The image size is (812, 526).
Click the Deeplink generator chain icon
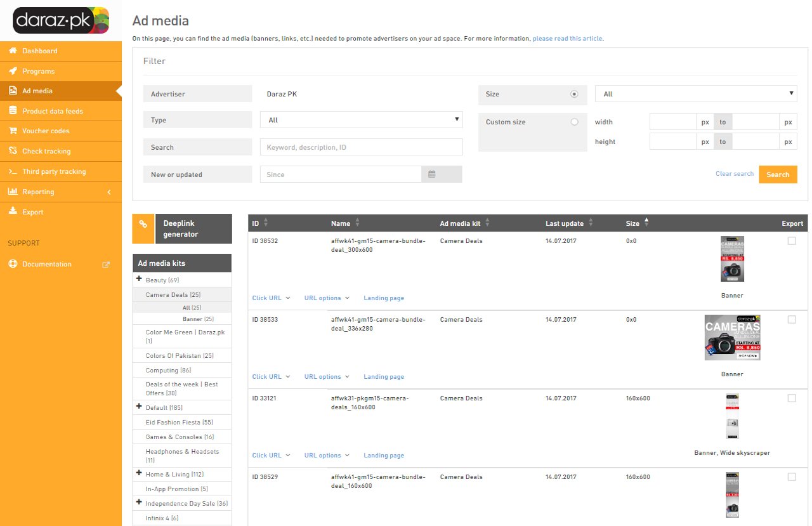pyautogui.click(x=143, y=224)
